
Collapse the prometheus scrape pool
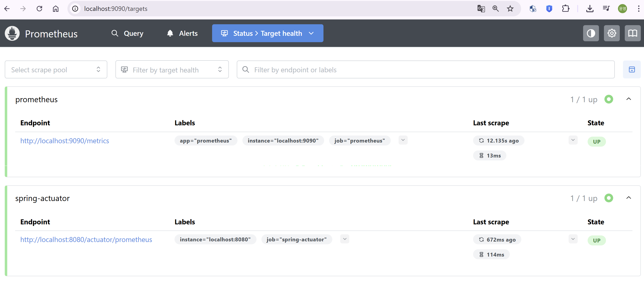[x=629, y=99]
